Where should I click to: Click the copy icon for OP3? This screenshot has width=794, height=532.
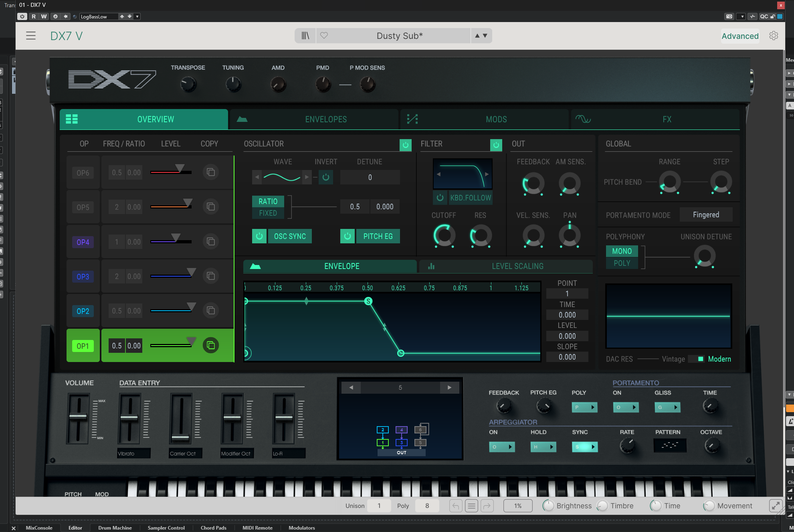click(x=211, y=276)
